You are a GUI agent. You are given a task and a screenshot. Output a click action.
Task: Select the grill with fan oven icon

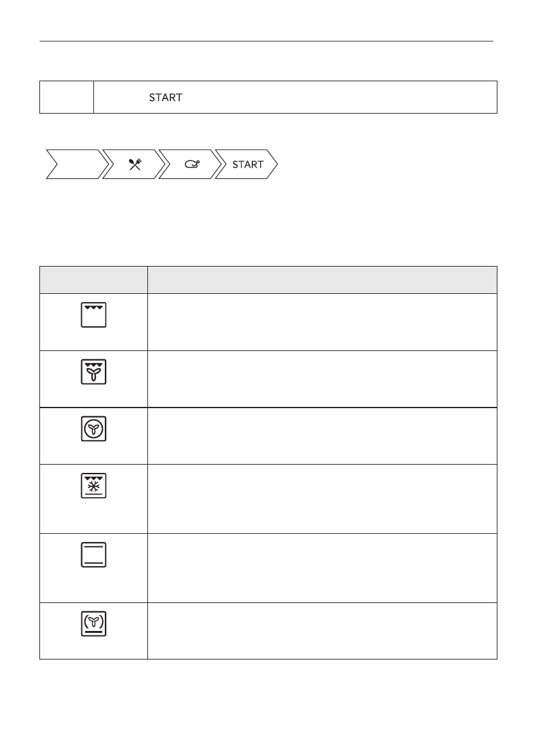pos(93,372)
